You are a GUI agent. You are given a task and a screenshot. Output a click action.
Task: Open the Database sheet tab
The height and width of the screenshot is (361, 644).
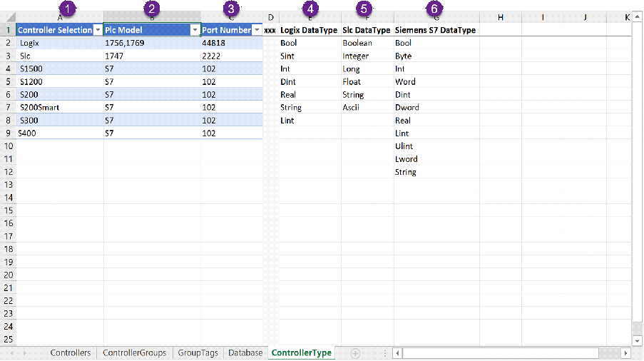[245, 352]
